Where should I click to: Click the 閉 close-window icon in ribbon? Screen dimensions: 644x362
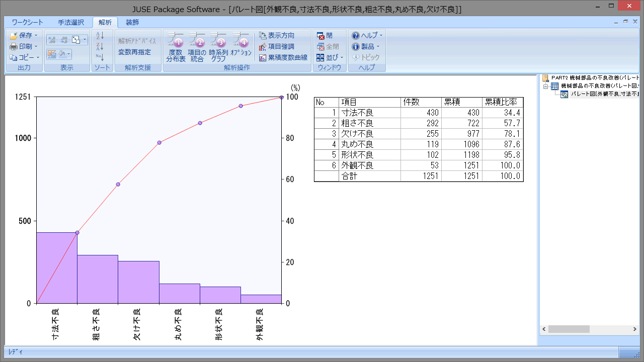[x=321, y=36]
